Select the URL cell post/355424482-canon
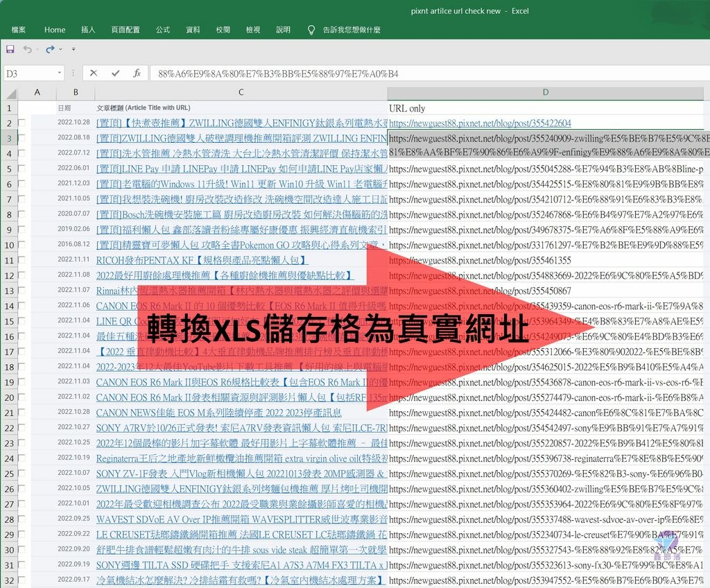This screenshot has width=710, height=588. [x=546, y=413]
